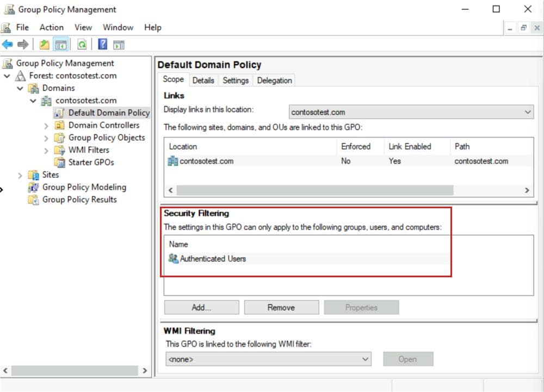
Task: Switch to the Scope tab
Action: pyautogui.click(x=174, y=79)
